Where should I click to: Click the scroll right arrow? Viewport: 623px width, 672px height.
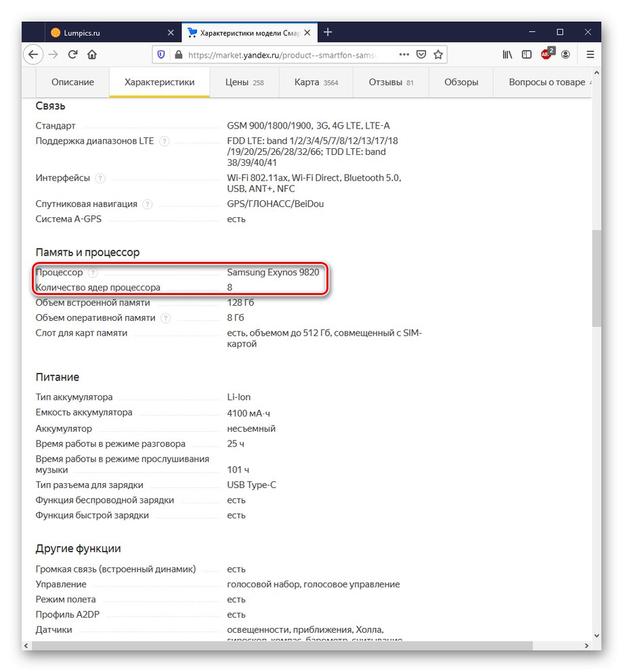[x=586, y=646]
